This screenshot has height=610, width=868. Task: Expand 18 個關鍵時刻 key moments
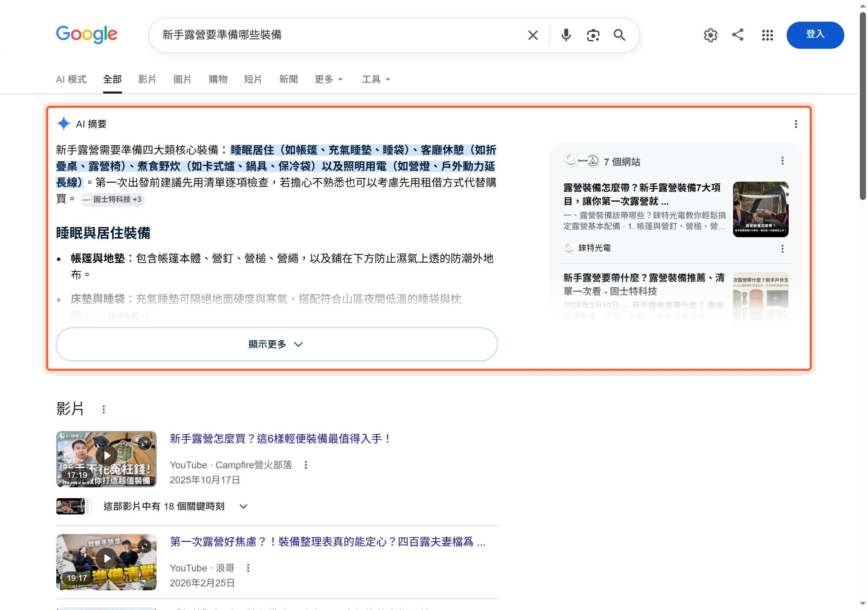(243, 506)
